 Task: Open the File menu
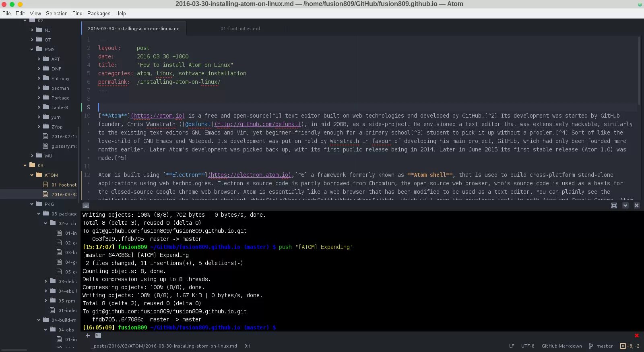coord(6,13)
